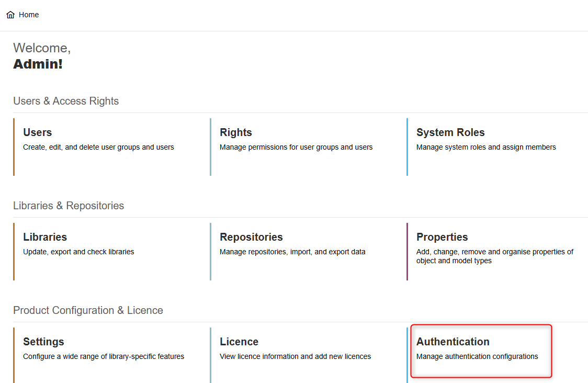Click 'Manage permissions for user groups' description

[296, 147]
